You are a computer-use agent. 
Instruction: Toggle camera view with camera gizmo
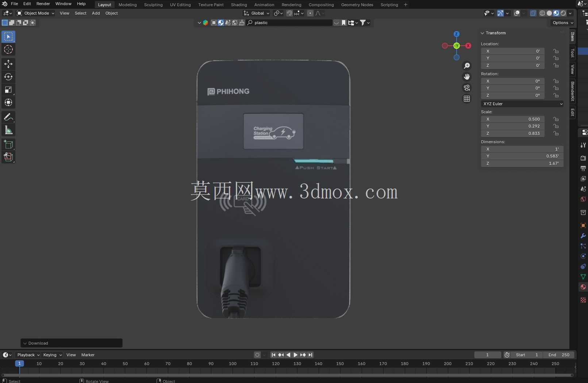[x=467, y=88]
